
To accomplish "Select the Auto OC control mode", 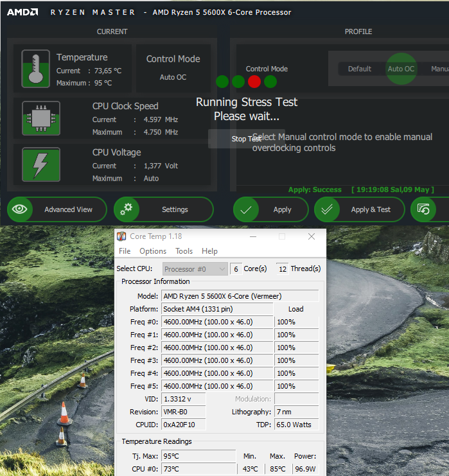I will (401, 69).
